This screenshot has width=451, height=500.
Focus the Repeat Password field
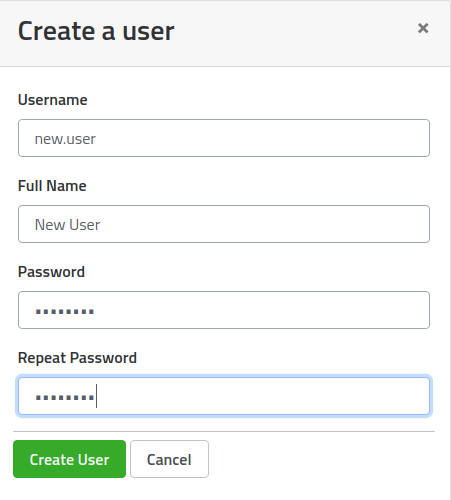(224, 396)
